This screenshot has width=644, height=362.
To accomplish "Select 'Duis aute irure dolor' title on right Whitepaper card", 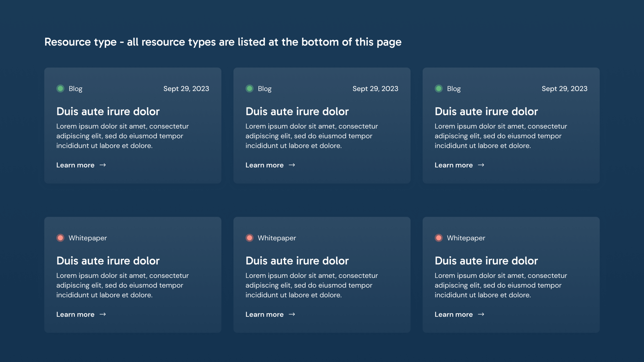I will point(486,261).
